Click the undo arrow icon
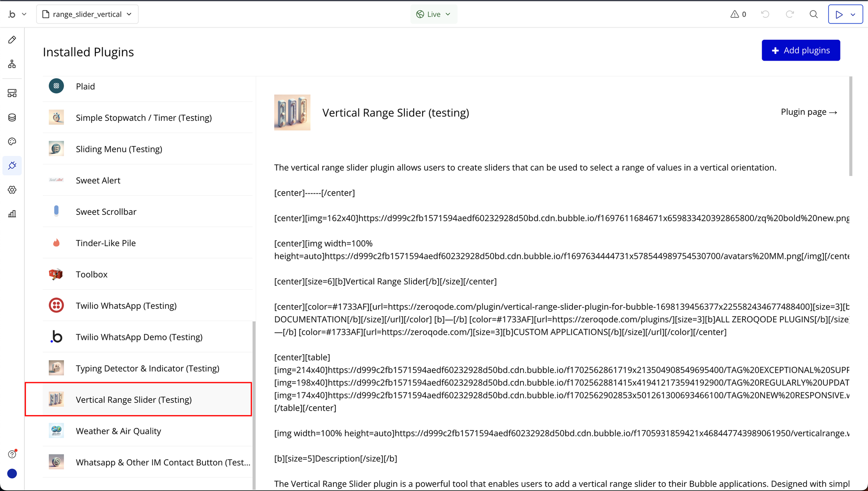 point(765,14)
